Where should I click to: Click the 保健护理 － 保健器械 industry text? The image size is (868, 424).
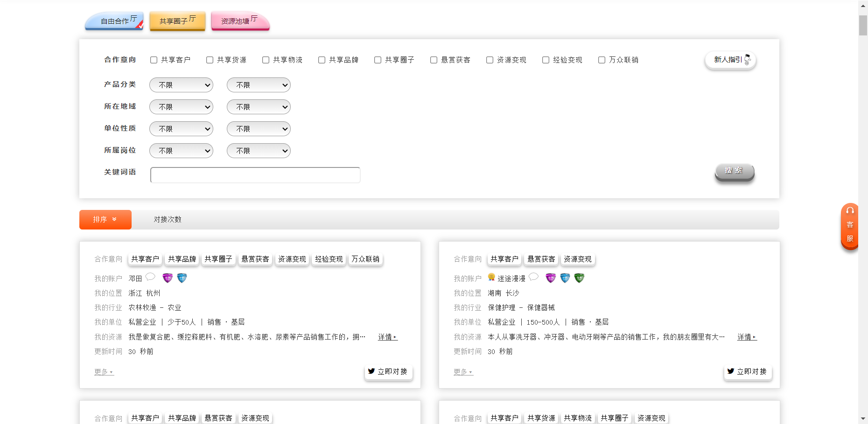pyautogui.click(x=521, y=308)
